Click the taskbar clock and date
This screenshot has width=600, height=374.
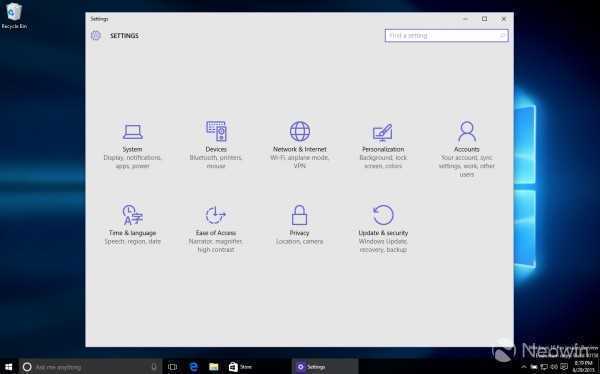584,366
